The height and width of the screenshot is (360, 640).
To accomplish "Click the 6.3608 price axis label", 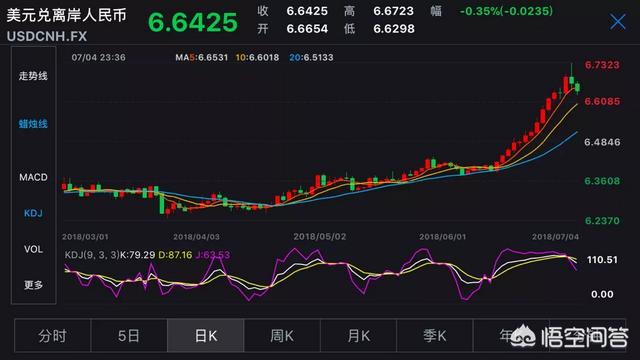I will tap(602, 181).
